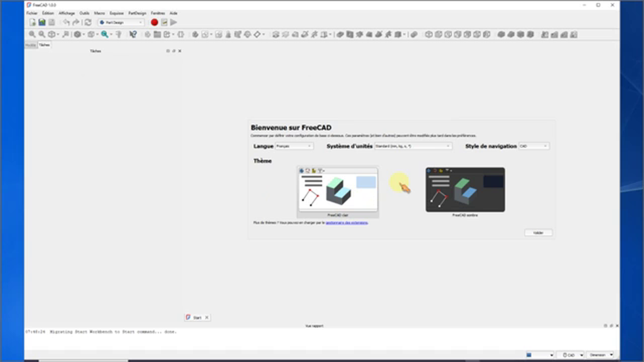The height and width of the screenshot is (362, 644).
Task: Refresh the document
Action: click(x=88, y=22)
